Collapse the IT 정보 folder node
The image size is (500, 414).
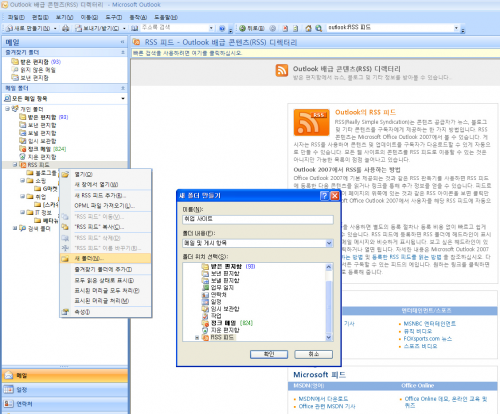click(22, 212)
